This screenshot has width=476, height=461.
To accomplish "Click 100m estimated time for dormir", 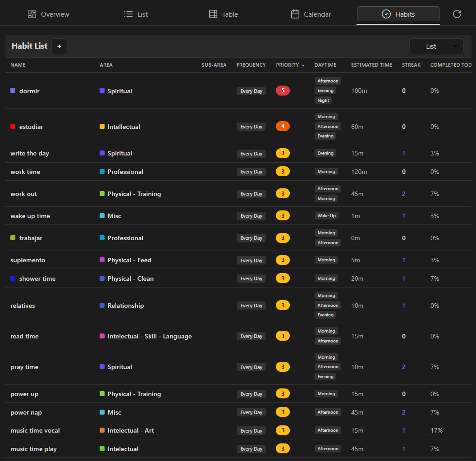I will click(359, 91).
